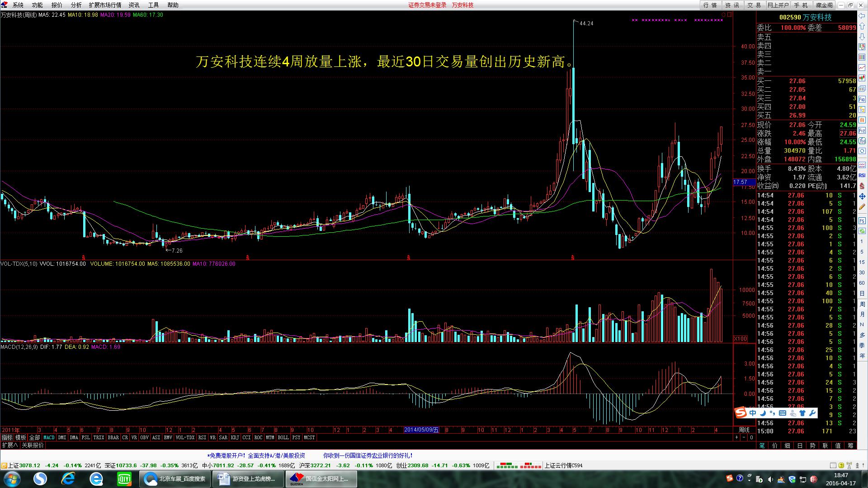Switch to 5-minute chart period
The height and width of the screenshot is (488, 868).
[x=862, y=252]
